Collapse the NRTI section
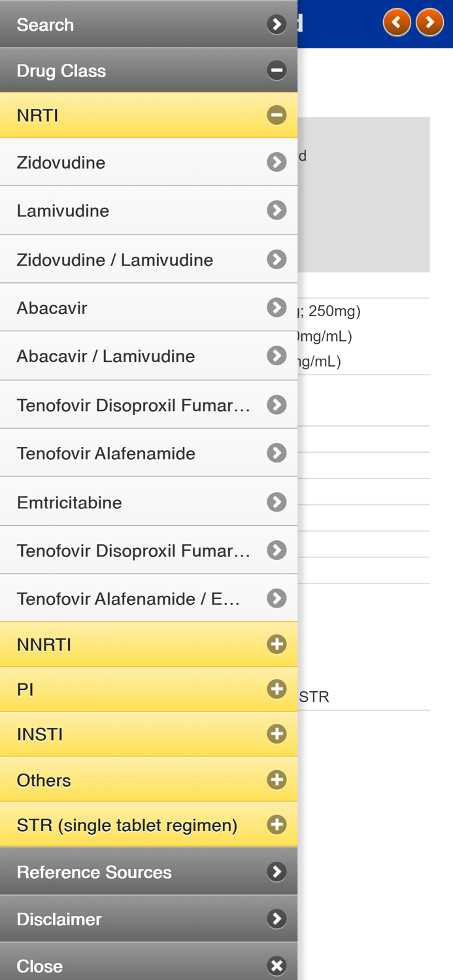The width and height of the screenshot is (453, 980). (x=277, y=114)
